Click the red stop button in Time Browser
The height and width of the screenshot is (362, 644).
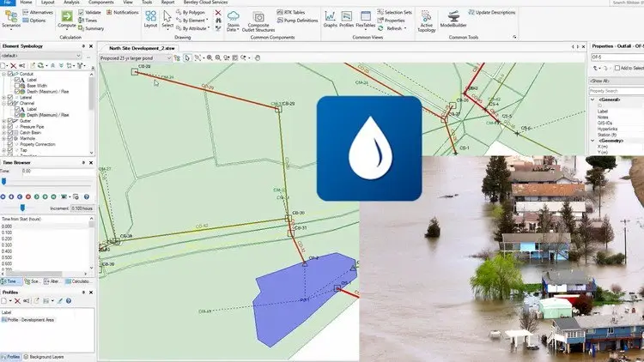pos(28,197)
